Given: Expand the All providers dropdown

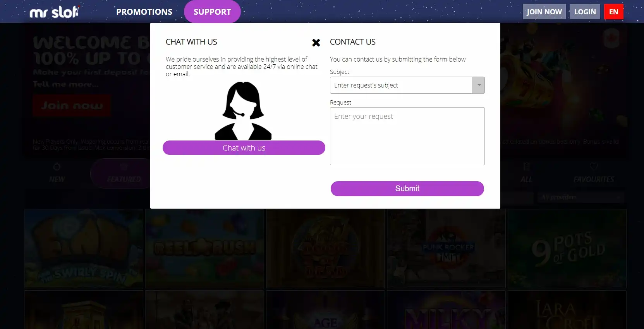Looking at the screenshot, I should pos(581,197).
